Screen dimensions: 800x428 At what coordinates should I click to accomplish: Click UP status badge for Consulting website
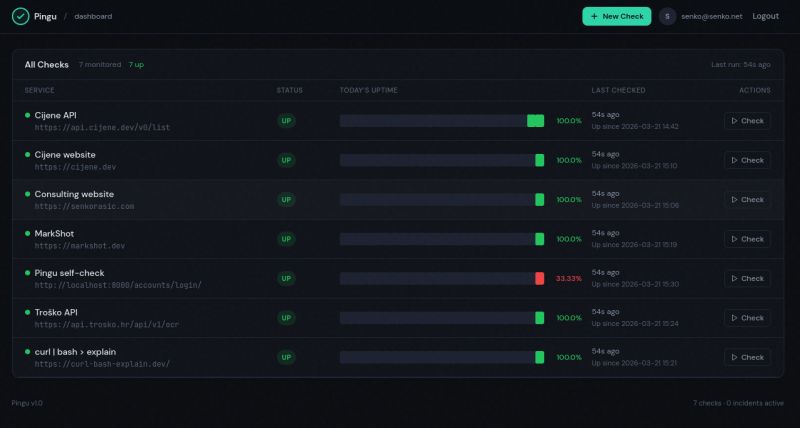[x=287, y=199]
